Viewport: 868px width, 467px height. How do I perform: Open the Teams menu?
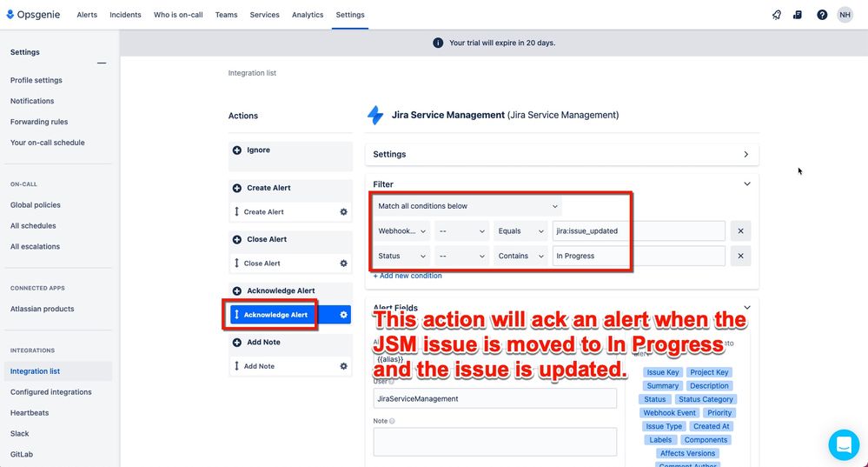coord(226,15)
